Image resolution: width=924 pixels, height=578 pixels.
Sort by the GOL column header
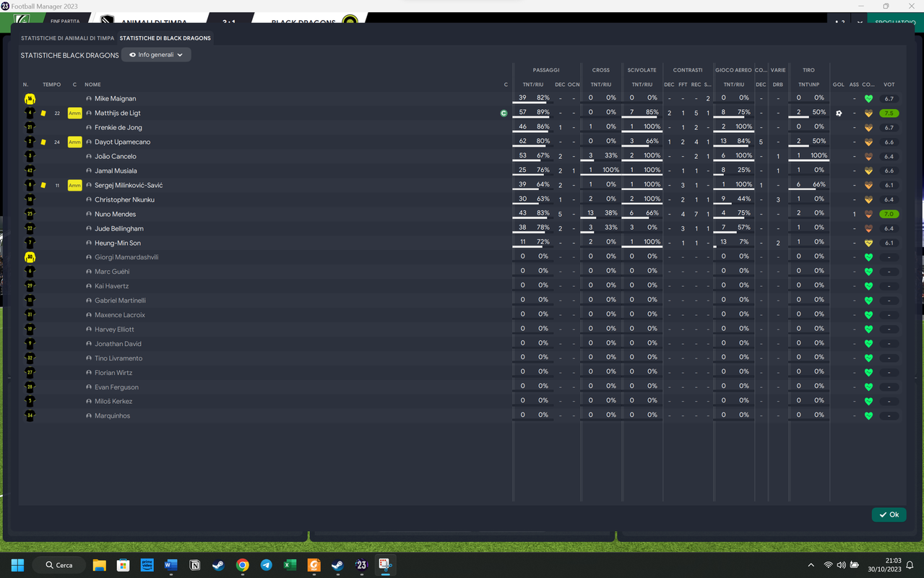pyautogui.click(x=838, y=85)
